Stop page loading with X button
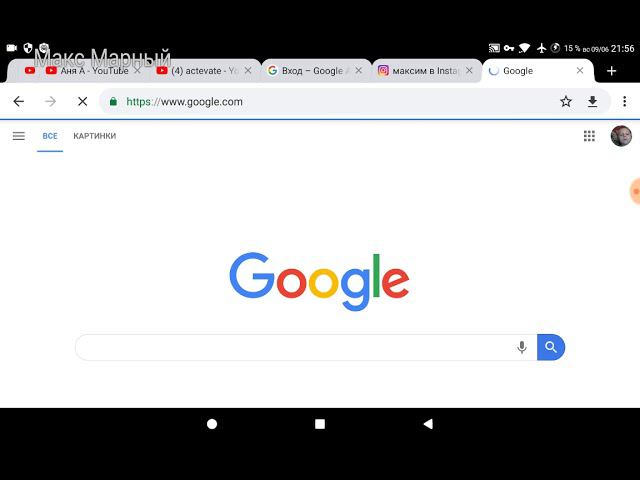640x480 pixels. pyautogui.click(x=82, y=102)
